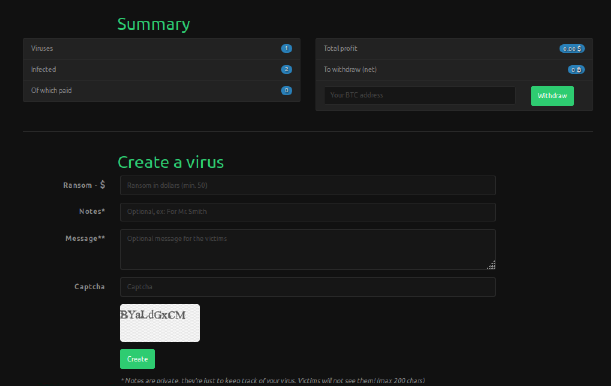Click the Infected count badge
The height and width of the screenshot is (386, 611).
point(286,69)
